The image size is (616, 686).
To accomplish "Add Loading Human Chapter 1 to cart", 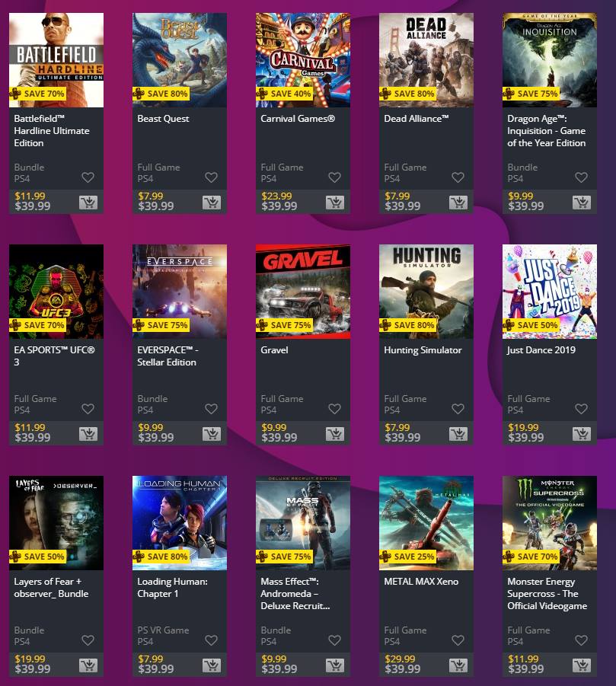I will [x=212, y=665].
